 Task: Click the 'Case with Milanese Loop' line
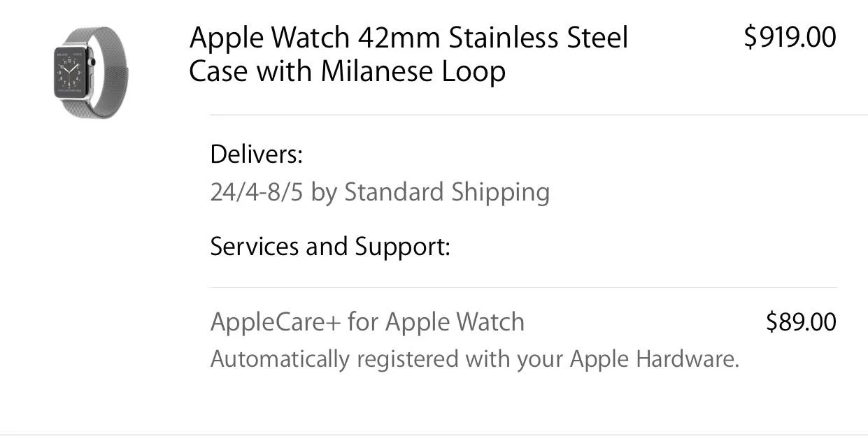tap(347, 71)
